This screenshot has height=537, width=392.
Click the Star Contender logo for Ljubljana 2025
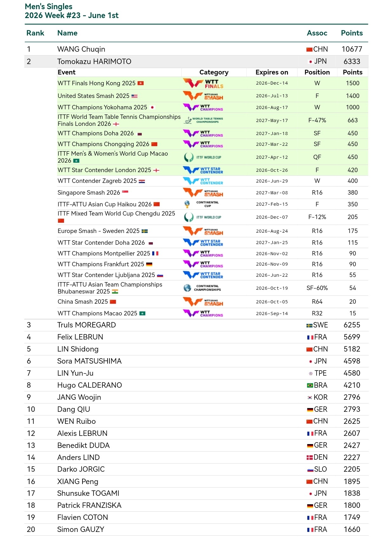coord(203,275)
